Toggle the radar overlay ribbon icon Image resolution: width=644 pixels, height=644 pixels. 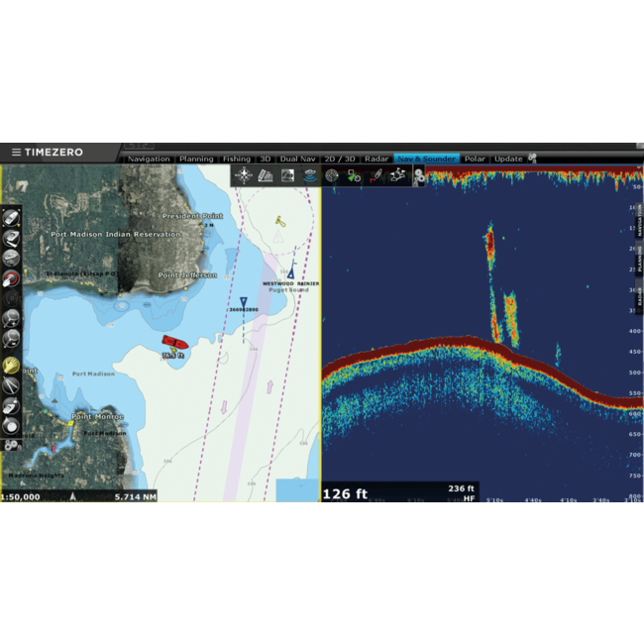tap(332, 175)
